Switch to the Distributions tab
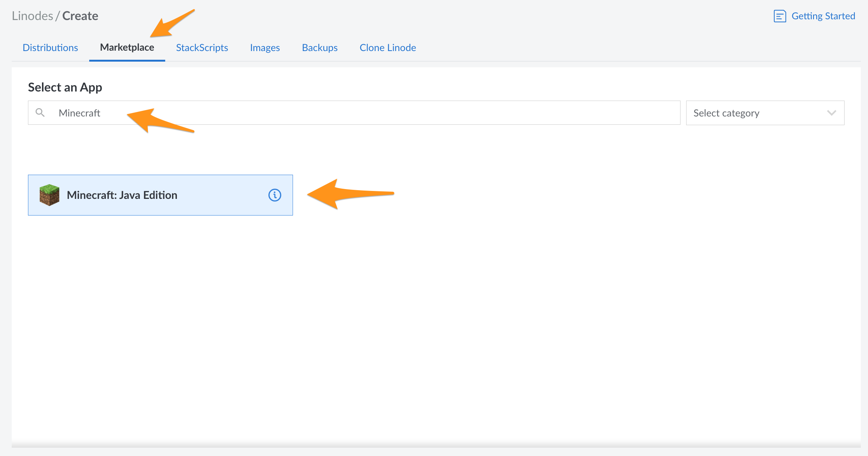The height and width of the screenshot is (456, 868). [50, 48]
